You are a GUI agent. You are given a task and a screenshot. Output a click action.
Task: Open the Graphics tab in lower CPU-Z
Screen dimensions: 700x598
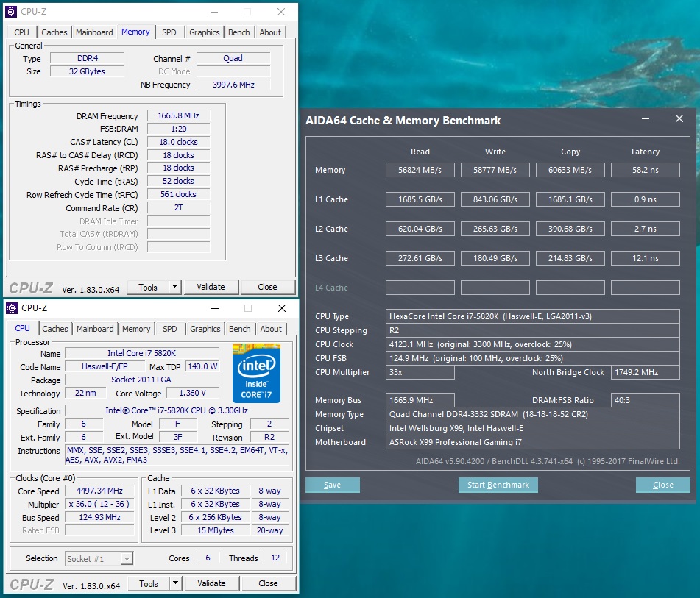click(205, 329)
